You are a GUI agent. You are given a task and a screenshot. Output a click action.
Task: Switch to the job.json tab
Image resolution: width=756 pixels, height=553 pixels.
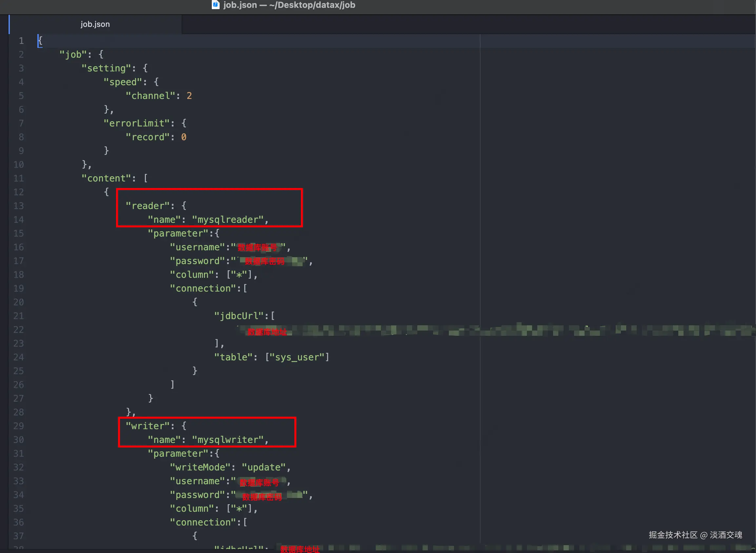click(95, 24)
